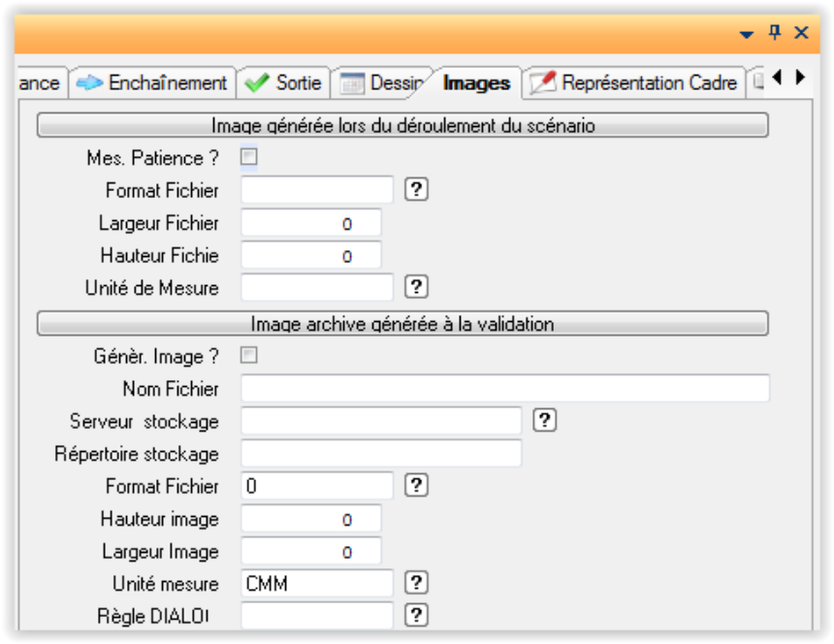Select the Représentation Cadre tab
The height and width of the screenshot is (644, 834).
pos(635,83)
